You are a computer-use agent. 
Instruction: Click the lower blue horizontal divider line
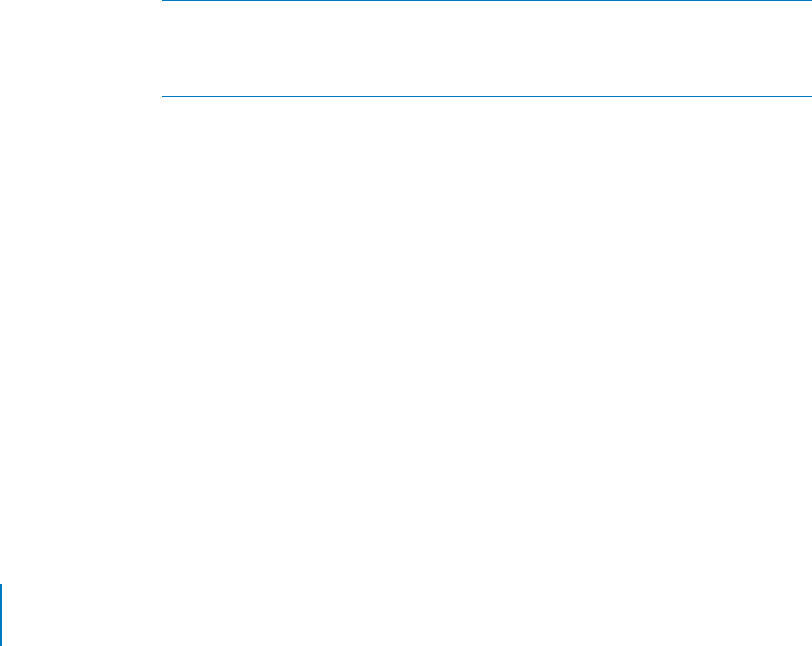coord(487,96)
